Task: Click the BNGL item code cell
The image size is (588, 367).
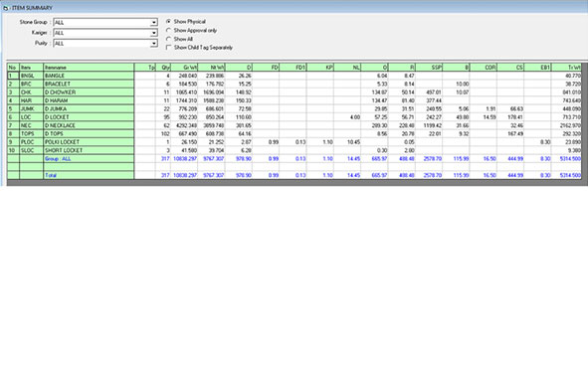Action: [x=32, y=76]
